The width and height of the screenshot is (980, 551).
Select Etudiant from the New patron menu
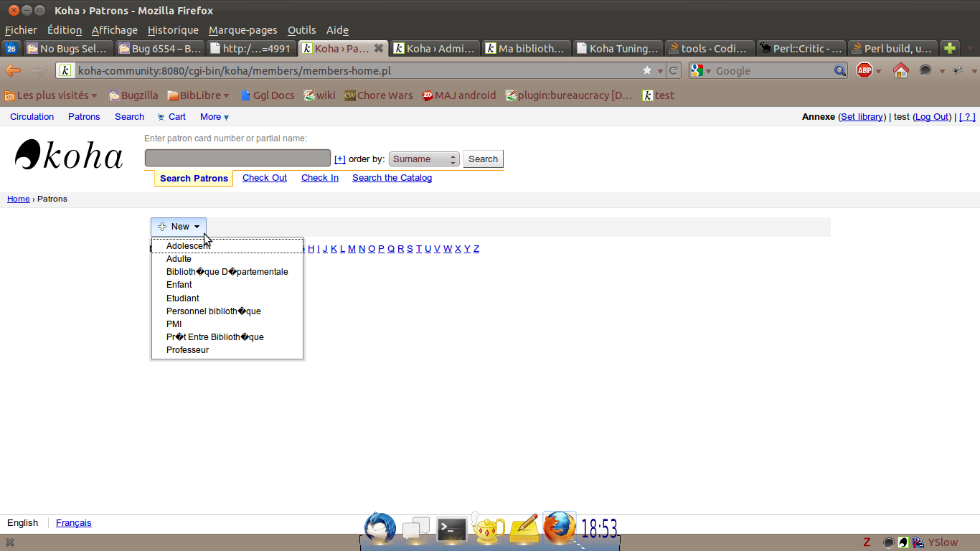[x=183, y=298]
